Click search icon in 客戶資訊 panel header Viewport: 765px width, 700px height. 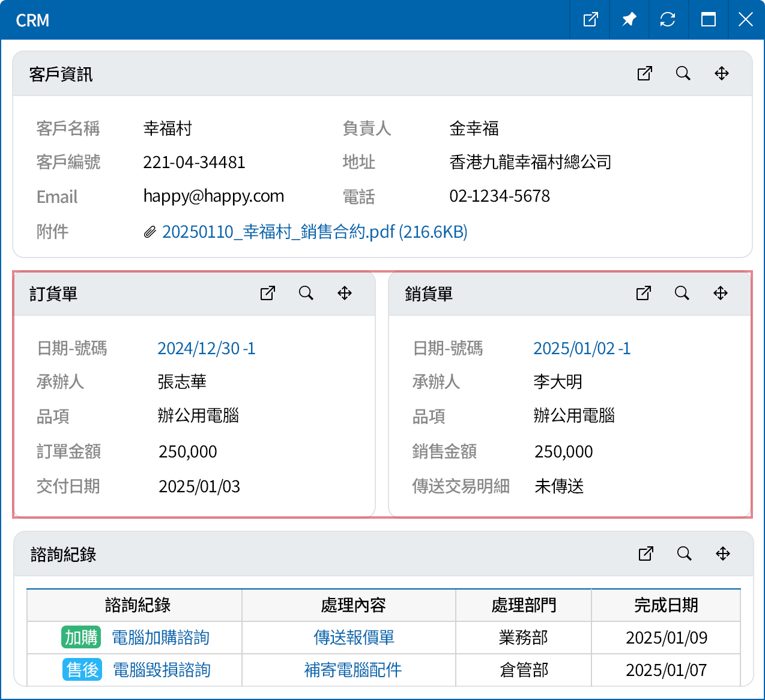click(x=683, y=73)
